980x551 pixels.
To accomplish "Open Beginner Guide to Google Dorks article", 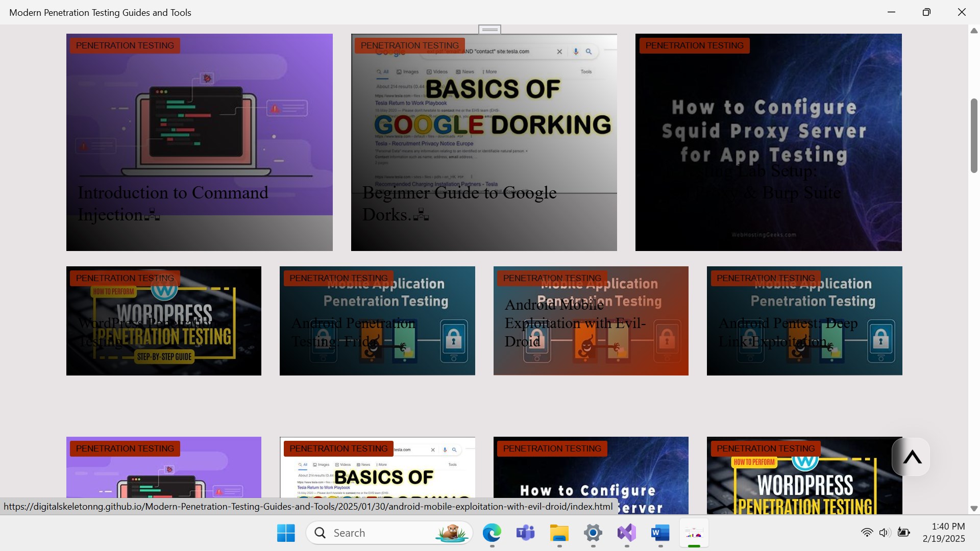I will [x=459, y=203].
